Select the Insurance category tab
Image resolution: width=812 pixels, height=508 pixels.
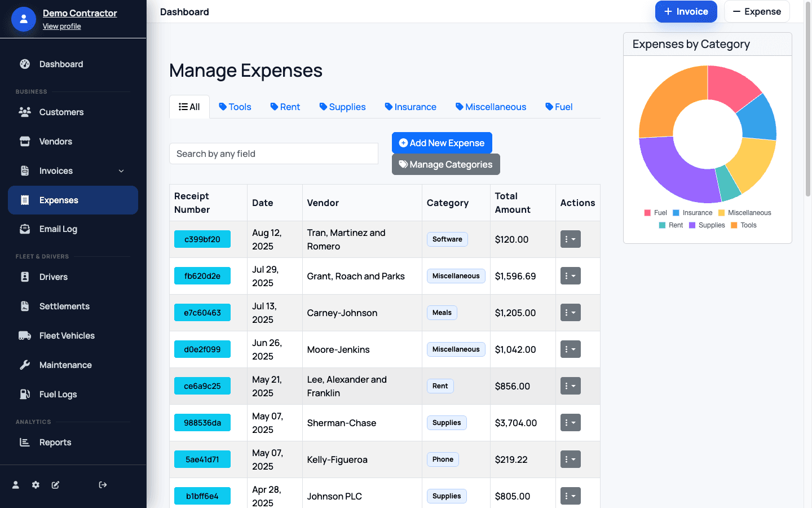(411, 107)
